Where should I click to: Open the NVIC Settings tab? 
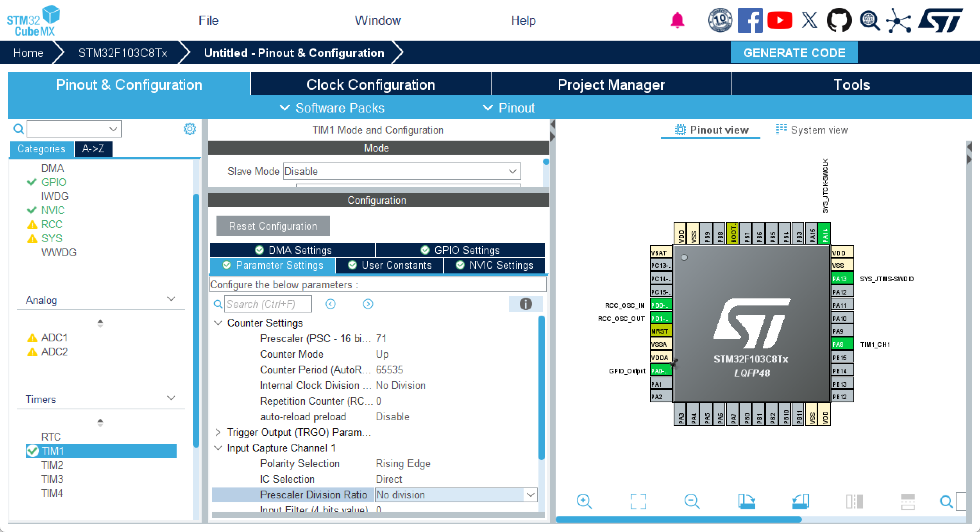point(494,265)
